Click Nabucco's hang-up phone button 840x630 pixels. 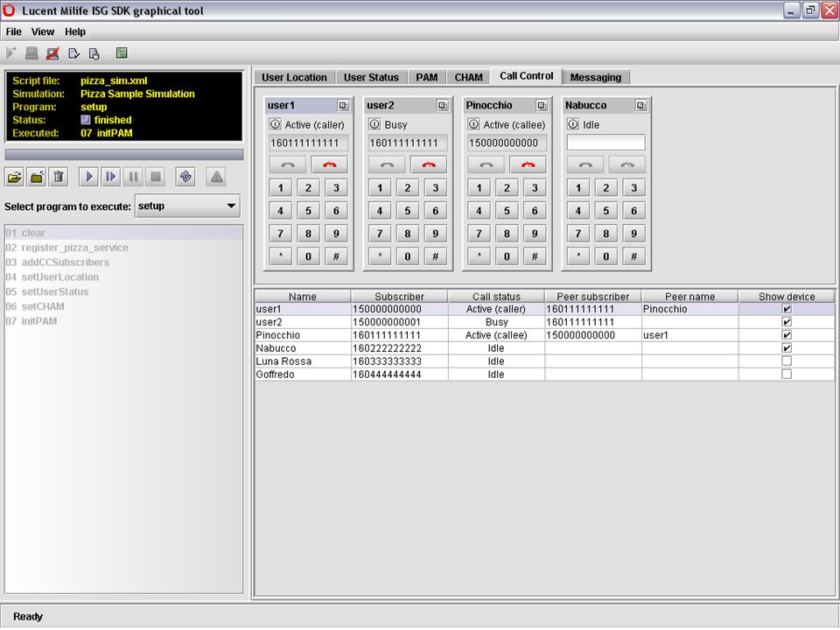pyautogui.click(x=626, y=164)
